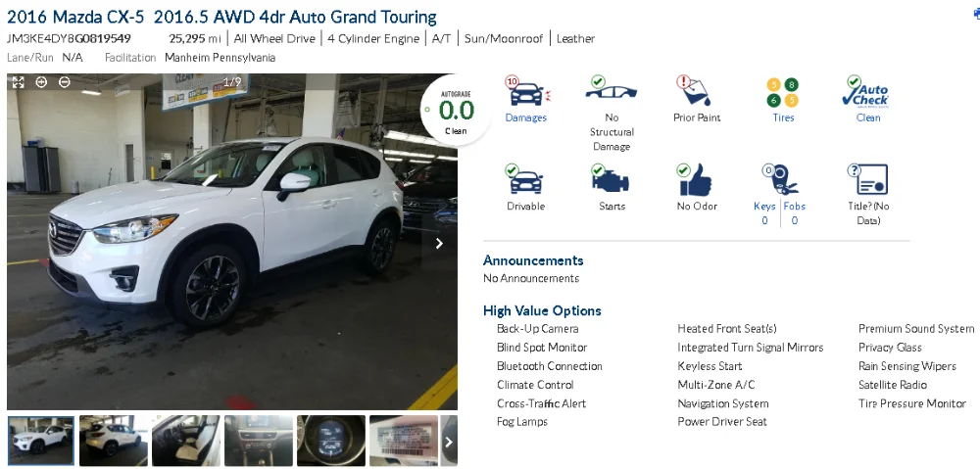Zoom out using the minus magnifier icon

tap(65, 82)
